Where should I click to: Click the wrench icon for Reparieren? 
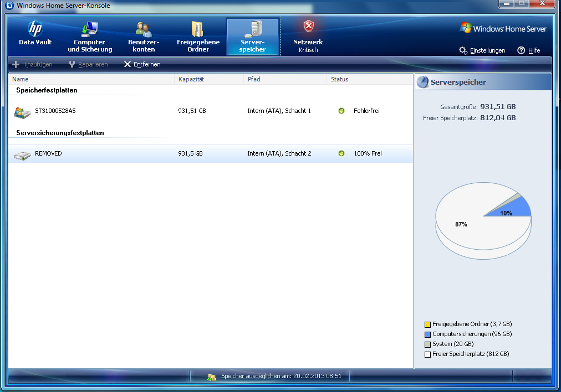(x=72, y=64)
